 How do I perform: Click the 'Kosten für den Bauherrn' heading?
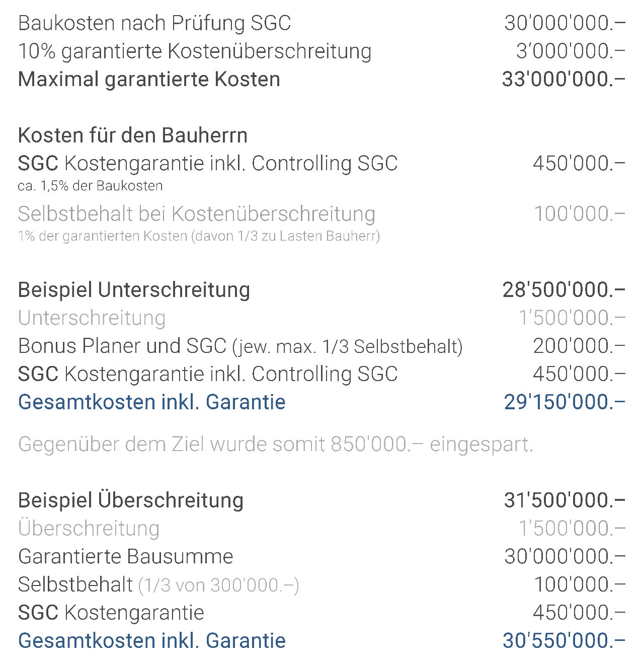(133, 135)
